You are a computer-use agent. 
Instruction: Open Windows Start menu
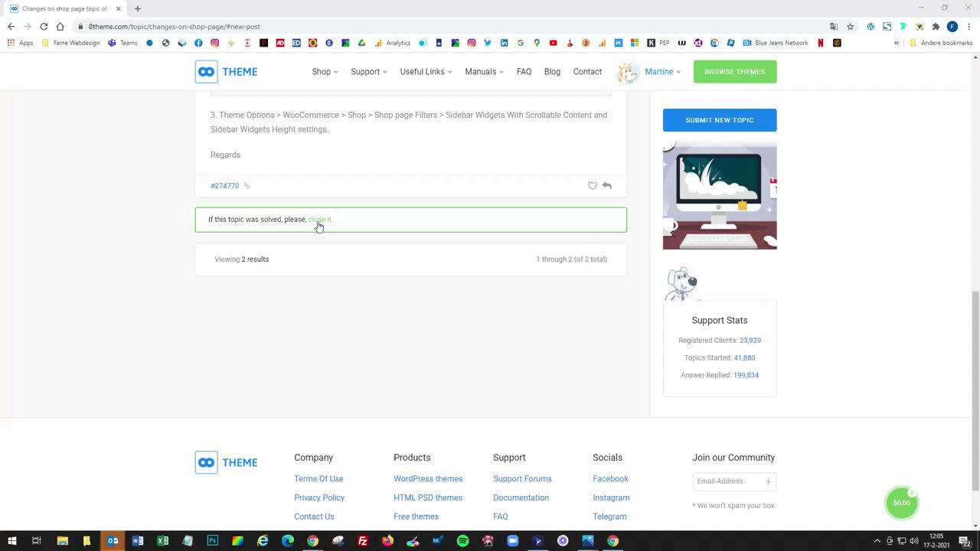pyautogui.click(x=11, y=541)
